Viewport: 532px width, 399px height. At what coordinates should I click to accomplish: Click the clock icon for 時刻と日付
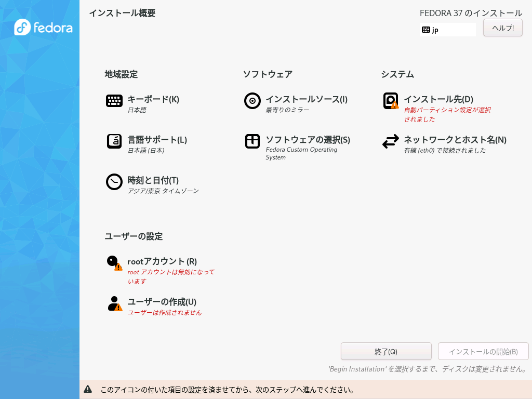click(x=114, y=182)
